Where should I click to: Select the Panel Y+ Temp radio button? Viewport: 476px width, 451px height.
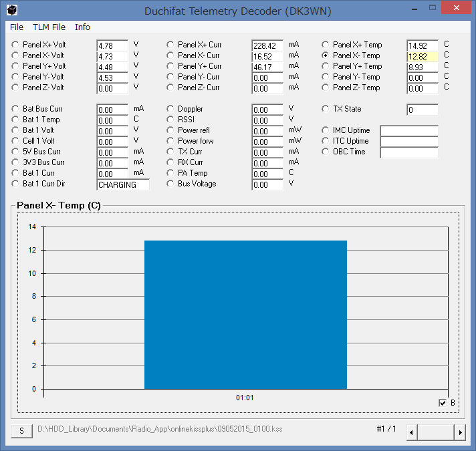pos(325,66)
